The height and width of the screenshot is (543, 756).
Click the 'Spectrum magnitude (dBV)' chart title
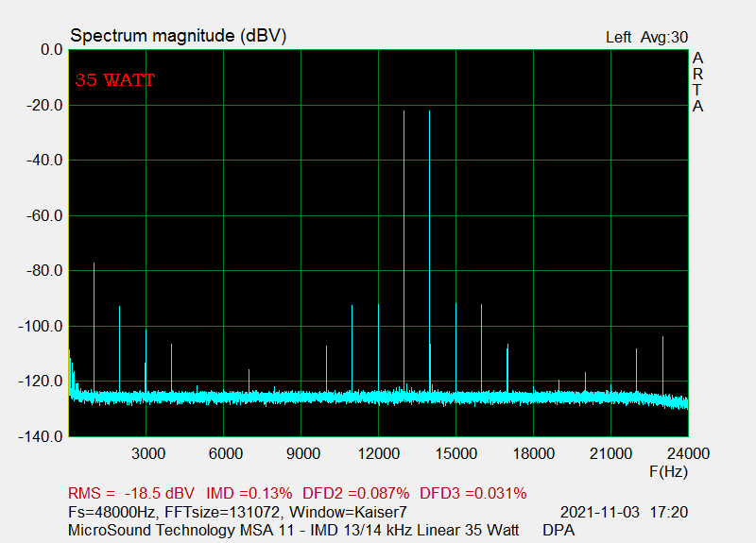pos(179,36)
